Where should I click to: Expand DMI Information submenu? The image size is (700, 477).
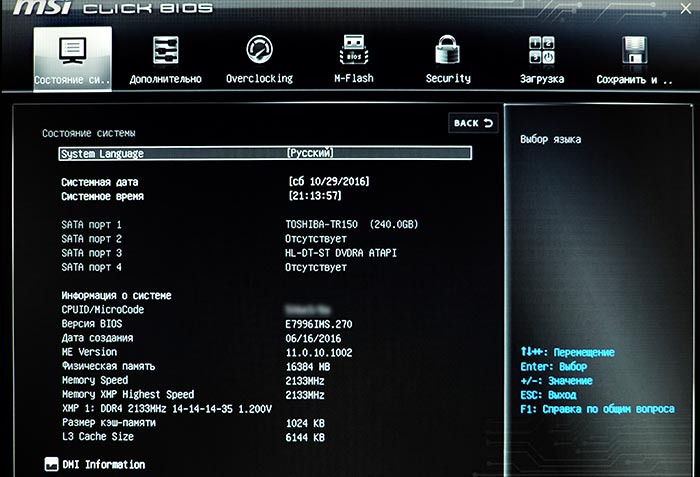click(104, 464)
